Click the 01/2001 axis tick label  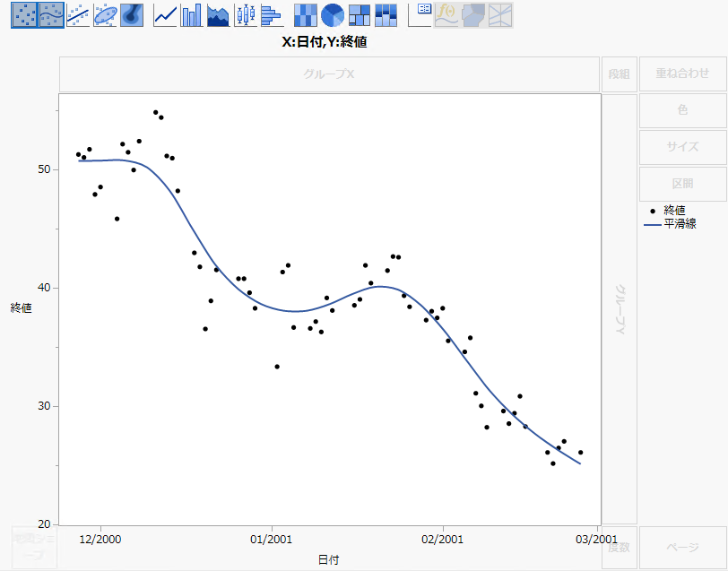(x=271, y=540)
